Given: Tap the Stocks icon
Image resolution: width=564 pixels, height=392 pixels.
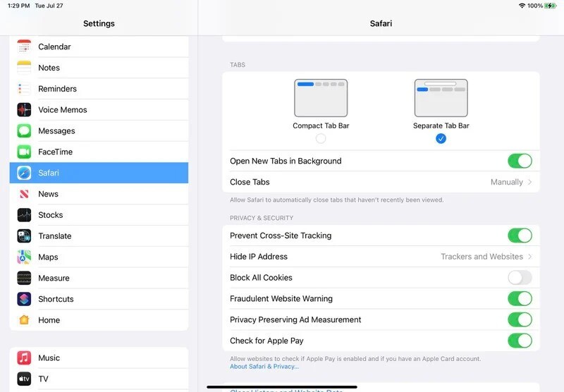Looking at the screenshot, I should (x=25, y=215).
